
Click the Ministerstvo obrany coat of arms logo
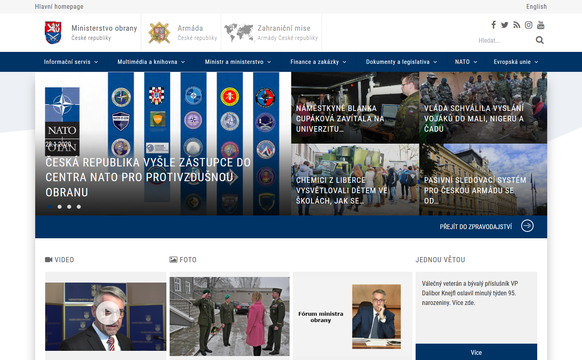[53, 32]
